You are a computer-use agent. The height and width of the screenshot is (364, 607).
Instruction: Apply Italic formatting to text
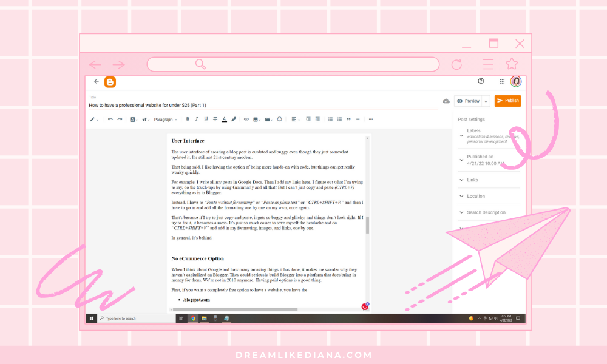tap(196, 119)
